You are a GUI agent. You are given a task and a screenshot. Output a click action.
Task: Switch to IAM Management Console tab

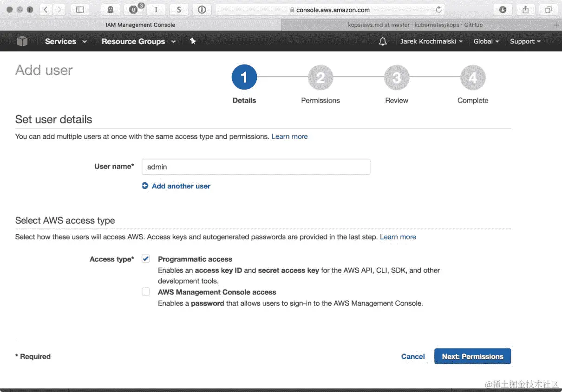pyautogui.click(x=140, y=25)
